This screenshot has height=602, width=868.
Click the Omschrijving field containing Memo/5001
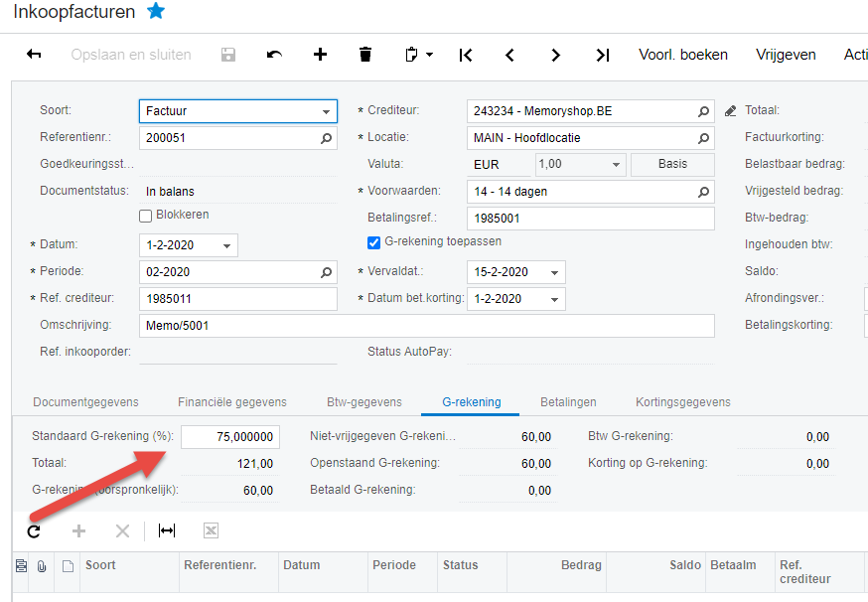pyautogui.click(x=427, y=326)
